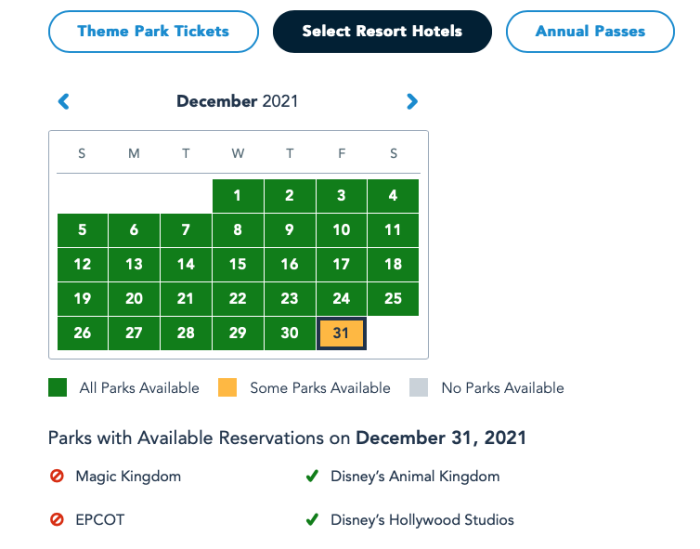
Task: Go to previous month with left chevron
Action: pos(64,101)
